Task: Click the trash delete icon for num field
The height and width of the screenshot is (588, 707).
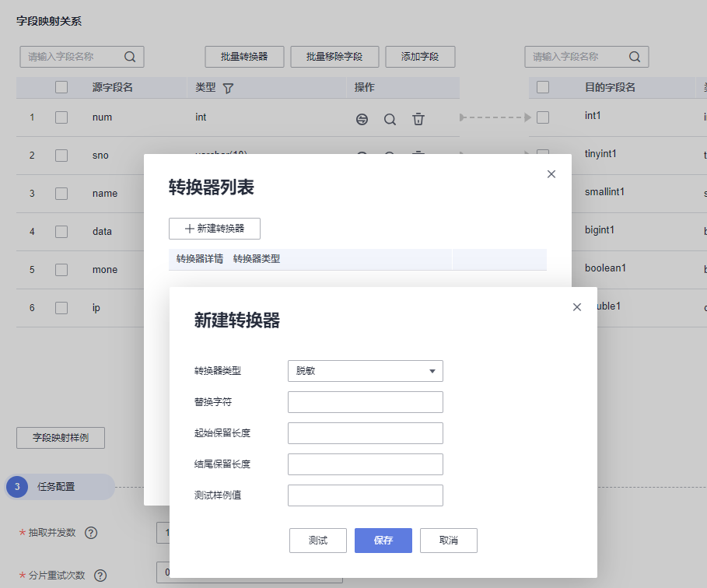Action: point(418,119)
